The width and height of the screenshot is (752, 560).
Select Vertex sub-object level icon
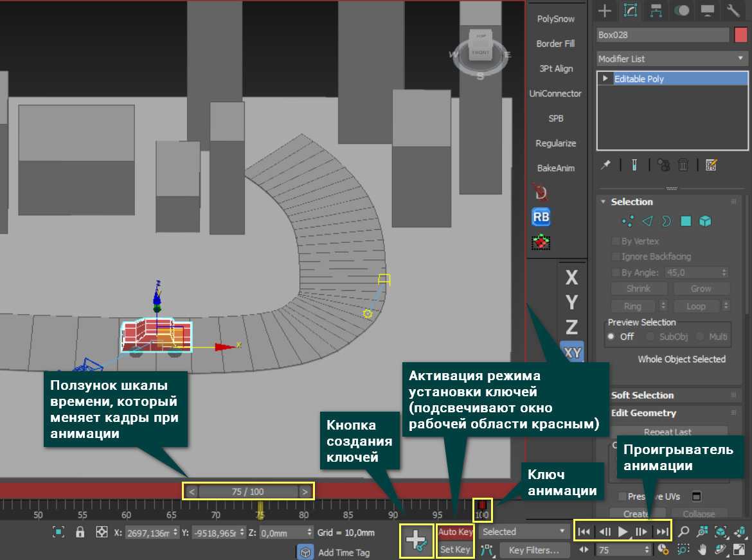coord(628,221)
